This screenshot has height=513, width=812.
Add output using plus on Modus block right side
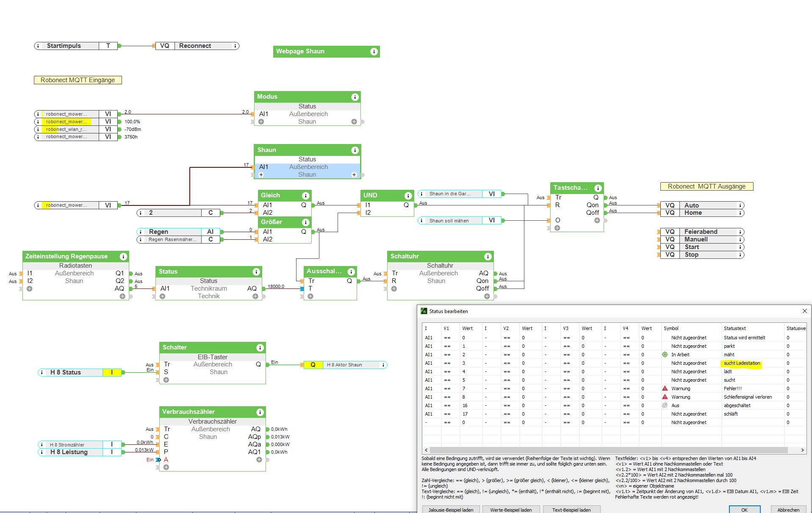[x=354, y=122]
